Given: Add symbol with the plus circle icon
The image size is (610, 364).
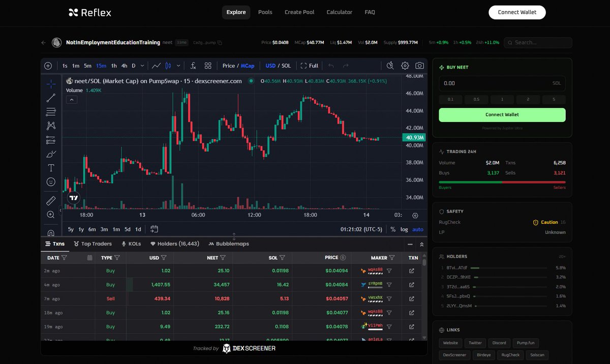Looking at the screenshot, I should pyautogui.click(x=48, y=65).
